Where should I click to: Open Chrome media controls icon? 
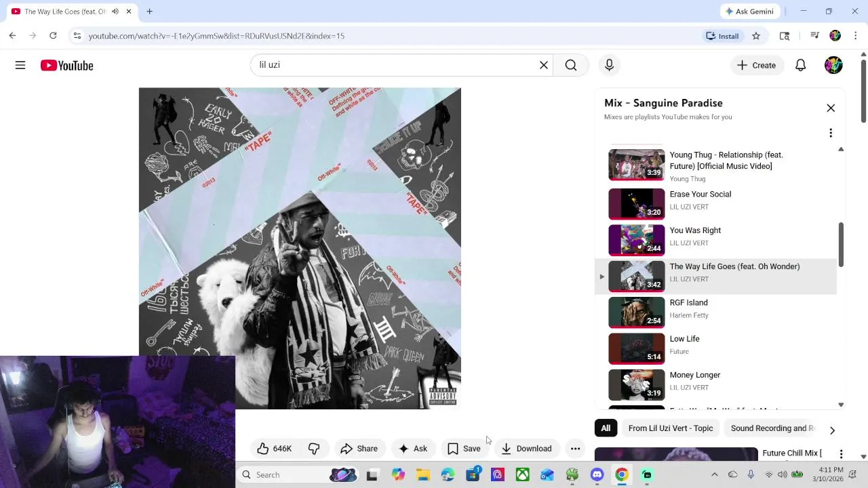coord(815,36)
